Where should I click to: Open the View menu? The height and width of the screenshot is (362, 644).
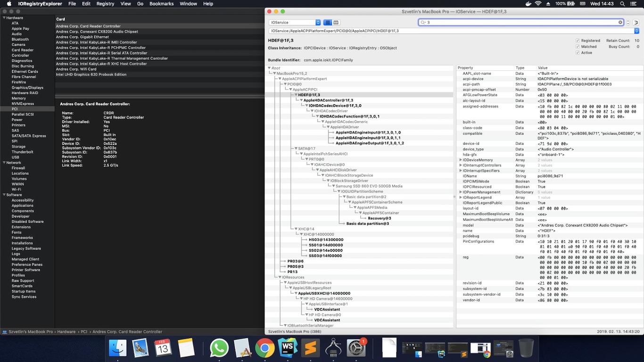coord(125,4)
